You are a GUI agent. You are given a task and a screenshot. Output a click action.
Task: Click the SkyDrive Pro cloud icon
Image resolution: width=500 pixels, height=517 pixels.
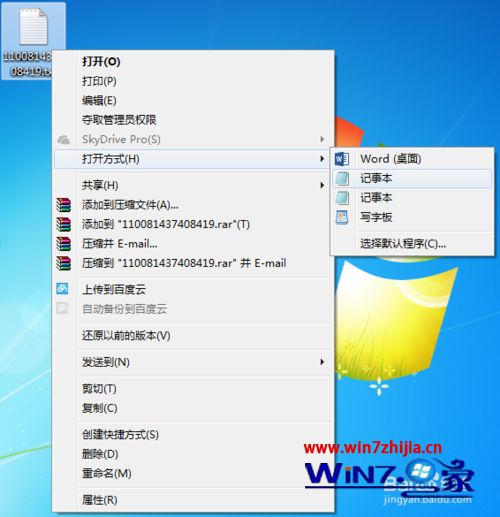(x=63, y=139)
